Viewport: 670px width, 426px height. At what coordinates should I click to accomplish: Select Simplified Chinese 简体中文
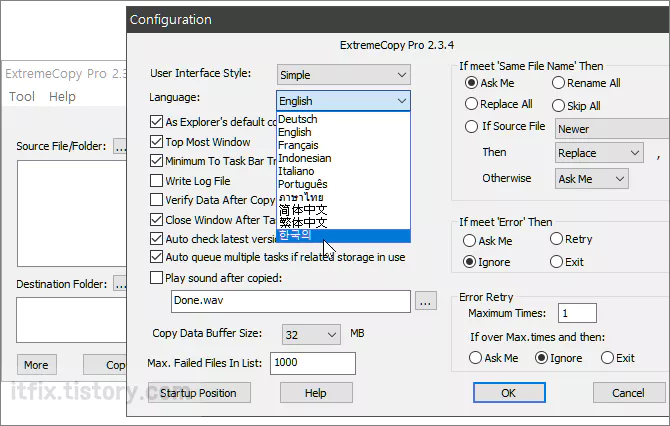coord(344,210)
